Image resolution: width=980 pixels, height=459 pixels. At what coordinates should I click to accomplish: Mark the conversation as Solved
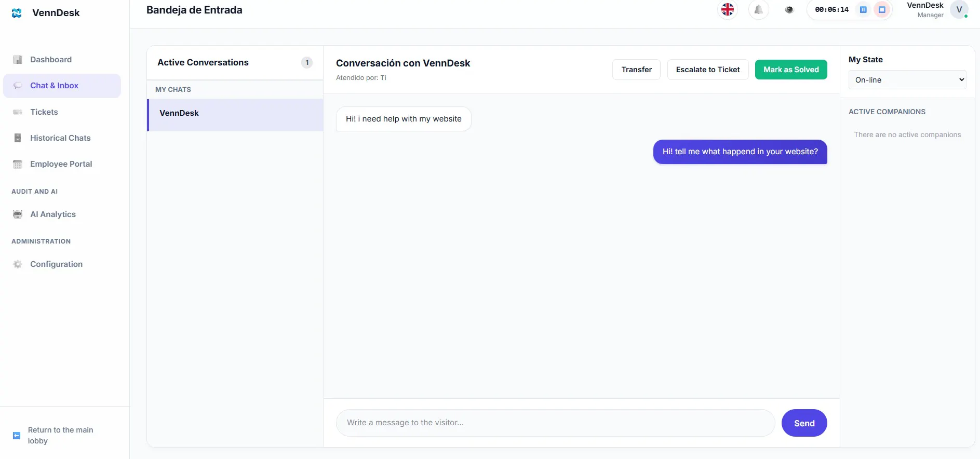791,70
